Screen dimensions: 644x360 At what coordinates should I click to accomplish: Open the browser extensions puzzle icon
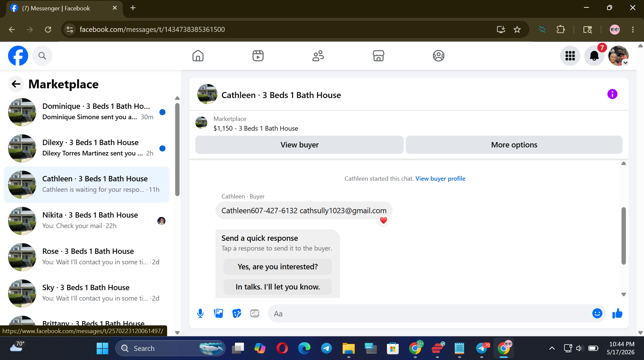(x=560, y=30)
